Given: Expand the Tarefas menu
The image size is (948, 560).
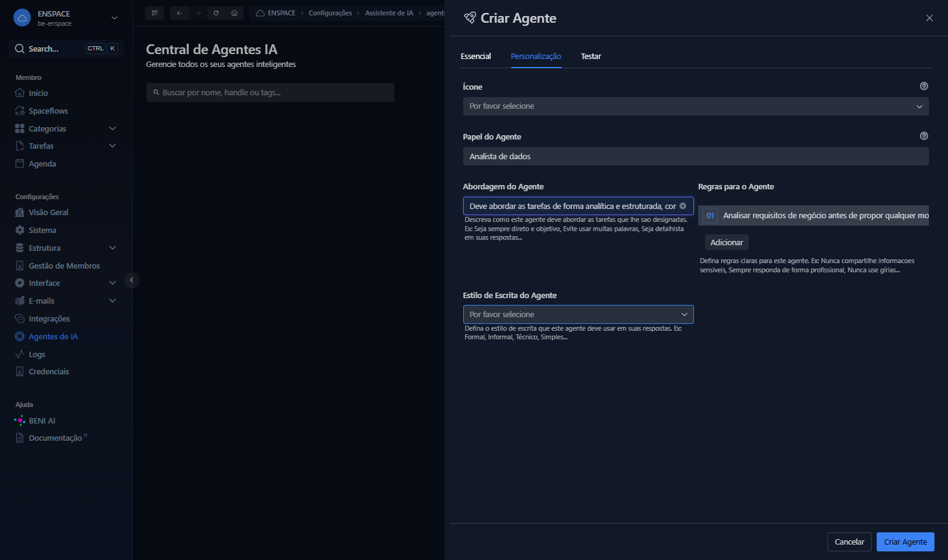Looking at the screenshot, I should (113, 146).
